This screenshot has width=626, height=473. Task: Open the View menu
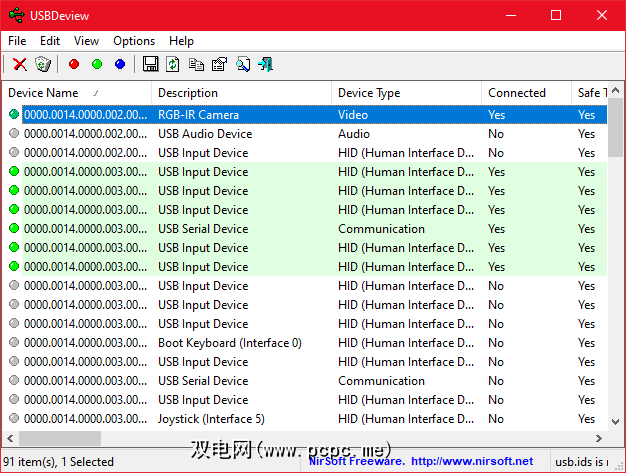[86, 41]
